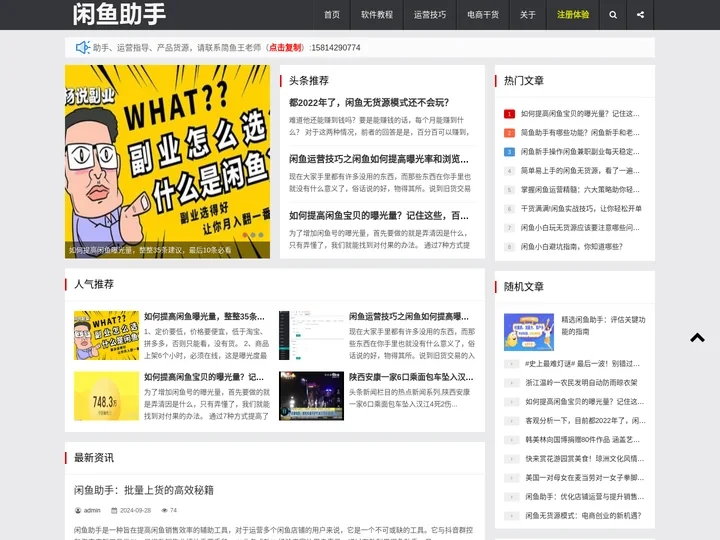Open the 电商干货 menu item
The height and width of the screenshot is (540, 720).
[483, 15]
